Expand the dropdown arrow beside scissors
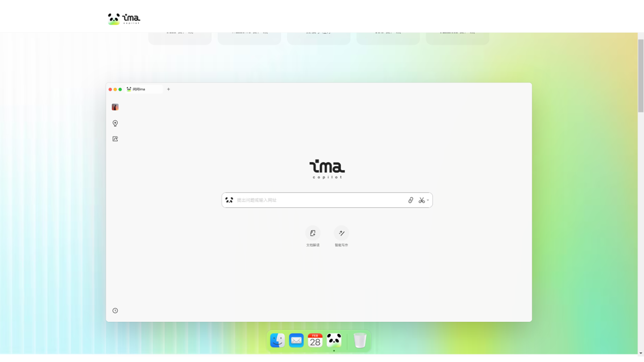Image resolution: width=644 pixels, height=362 pixels. coord(428,200)
